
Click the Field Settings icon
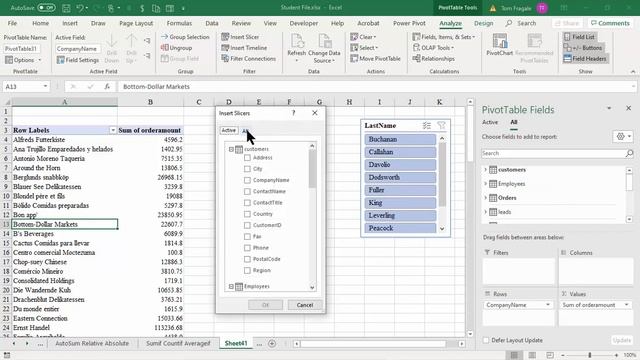point(61,60)
